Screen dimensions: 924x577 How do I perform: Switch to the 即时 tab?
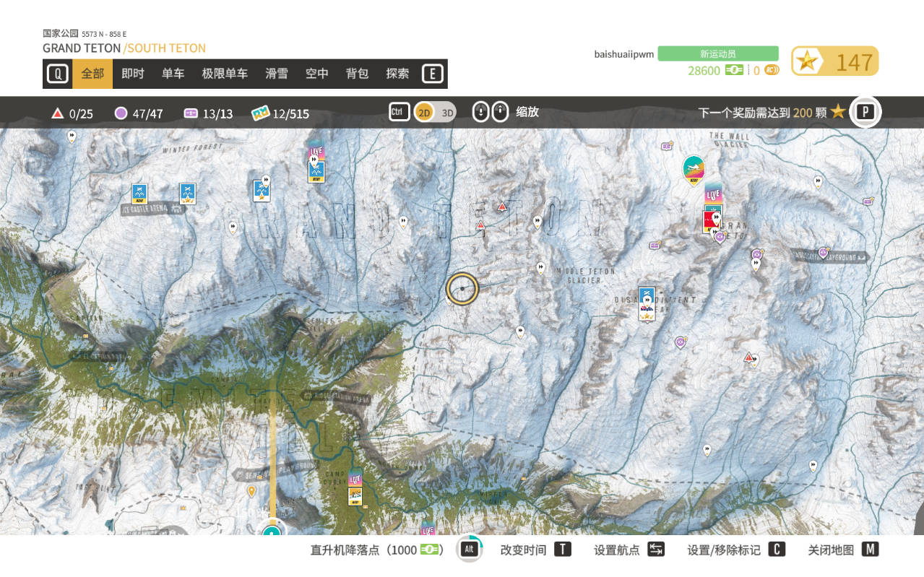133,74
